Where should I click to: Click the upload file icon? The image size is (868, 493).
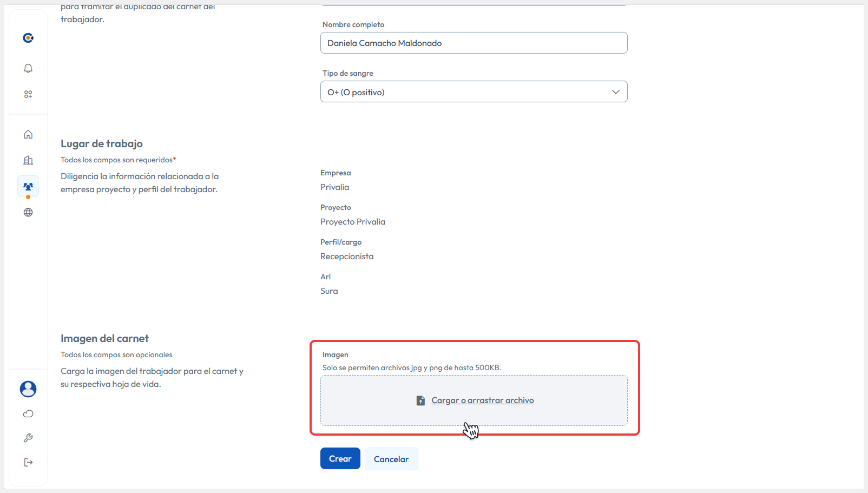tap(420, 400)
